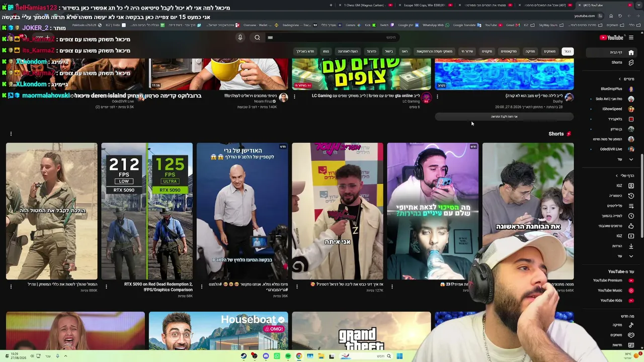This screenshot has height=362, width=644.
Task: Open the YouTube hamburger guide menu
Action: 631,38
